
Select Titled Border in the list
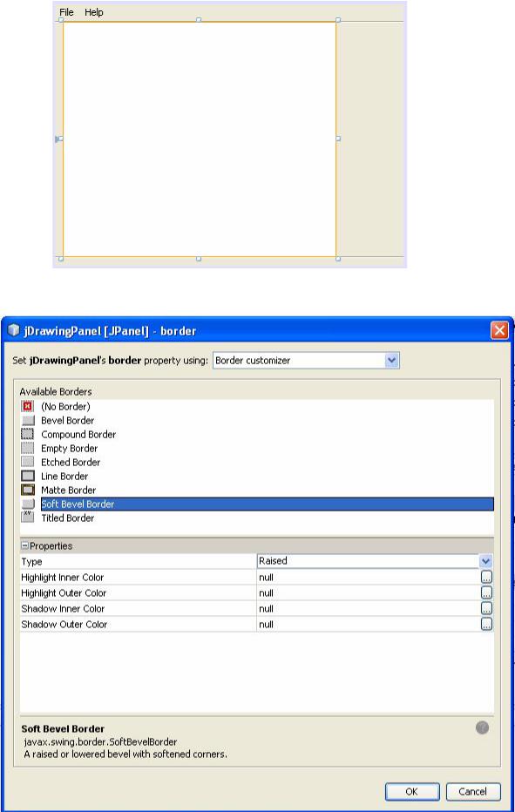(67, 518)
